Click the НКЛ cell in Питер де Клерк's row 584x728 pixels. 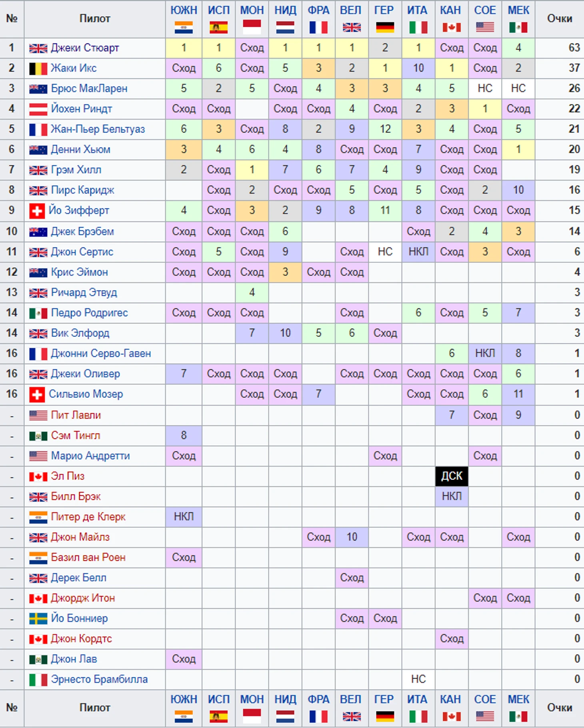184,517
